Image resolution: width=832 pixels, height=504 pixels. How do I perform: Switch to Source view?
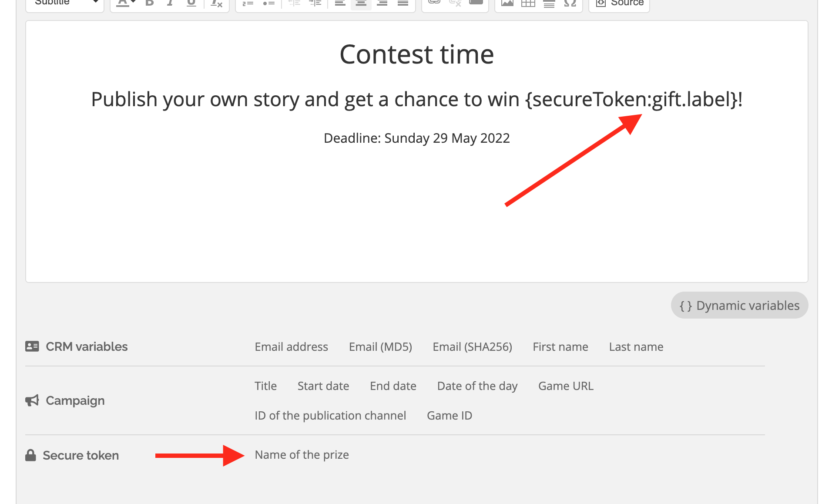(x=619, y=3)
